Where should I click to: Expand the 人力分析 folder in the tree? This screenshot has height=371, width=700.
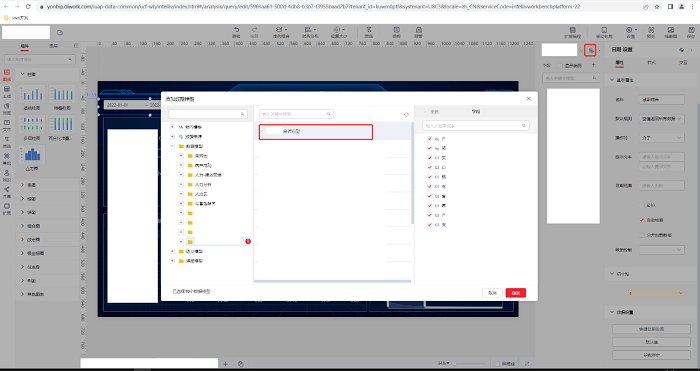(x=181, y=184)
